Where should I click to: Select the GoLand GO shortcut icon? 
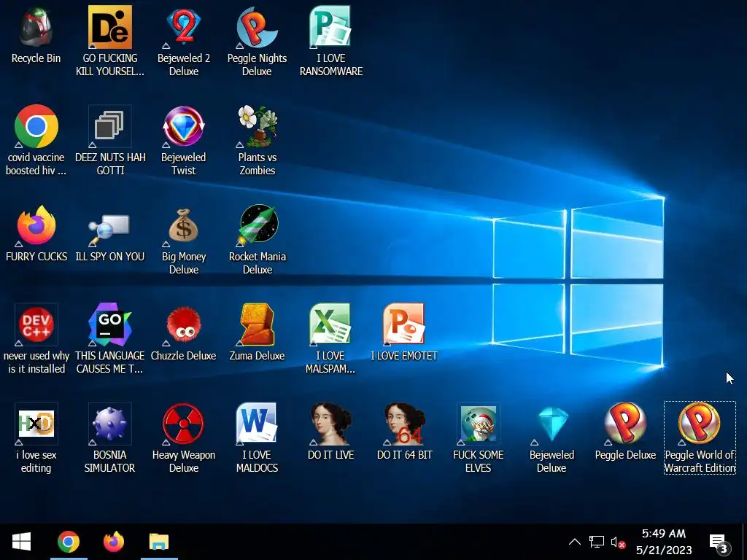coord(110,324)
